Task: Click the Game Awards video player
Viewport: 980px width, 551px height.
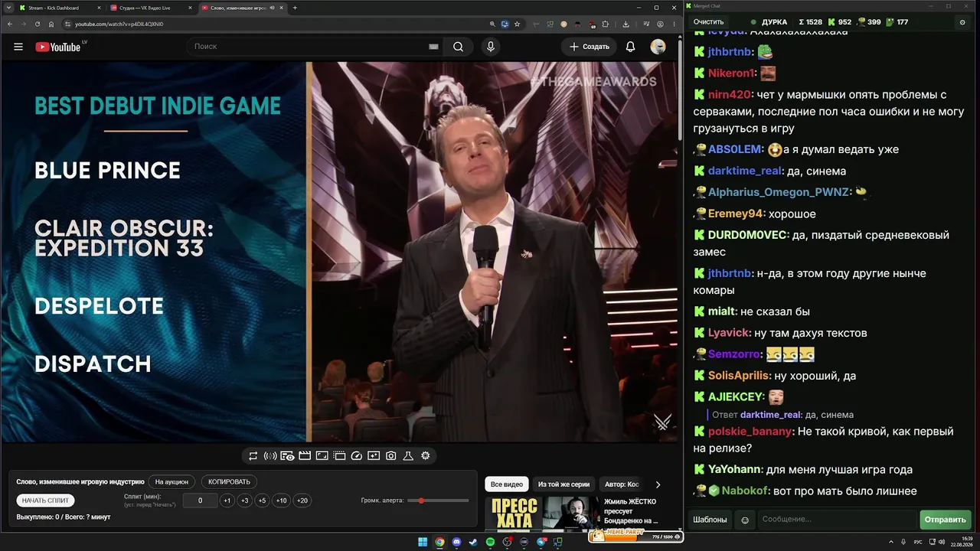Action: pyautogui.click(x=339, y=252)
